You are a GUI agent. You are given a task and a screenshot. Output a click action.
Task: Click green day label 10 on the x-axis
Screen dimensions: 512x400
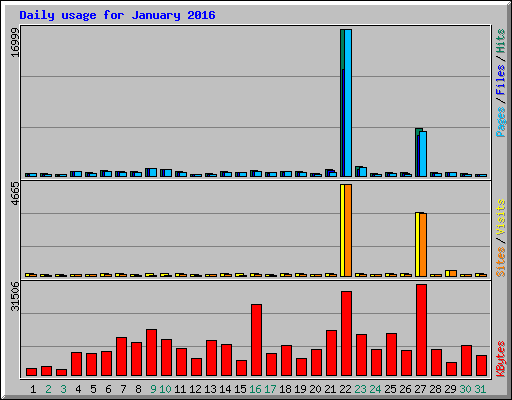(165, 389)
